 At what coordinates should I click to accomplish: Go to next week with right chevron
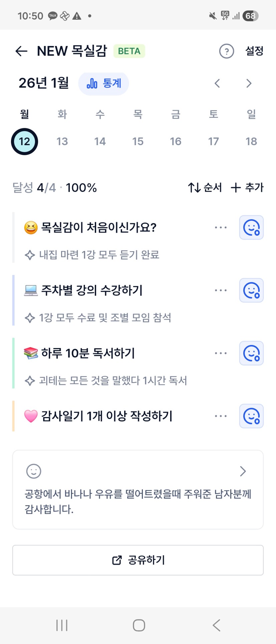[249, 83]
